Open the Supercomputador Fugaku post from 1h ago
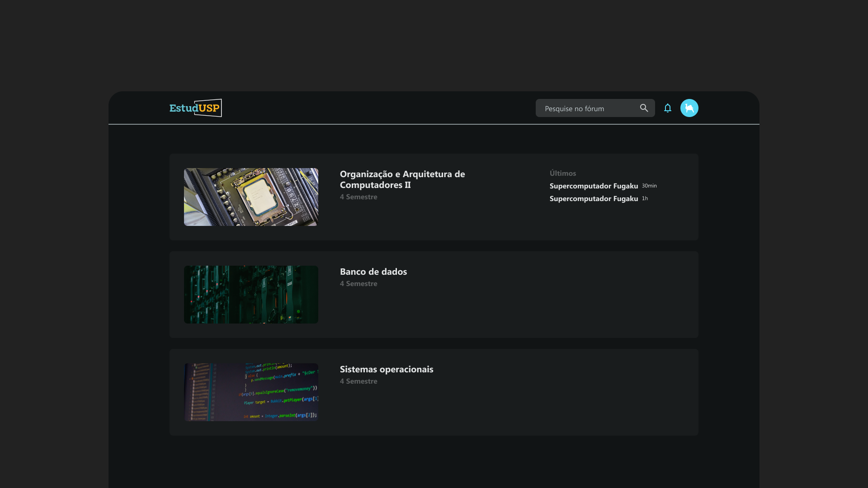Image resolution: width=868 pixels, height=488 pixels. tap(594, 198)
